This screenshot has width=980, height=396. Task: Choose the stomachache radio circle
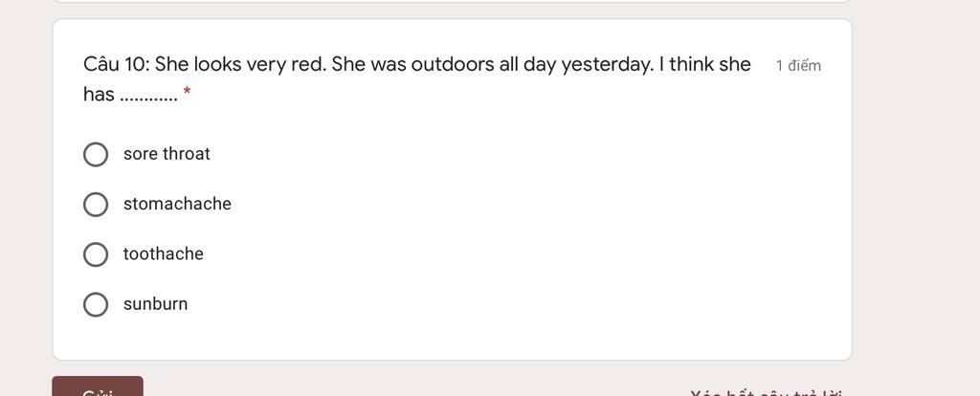click(x=96, y=205)
